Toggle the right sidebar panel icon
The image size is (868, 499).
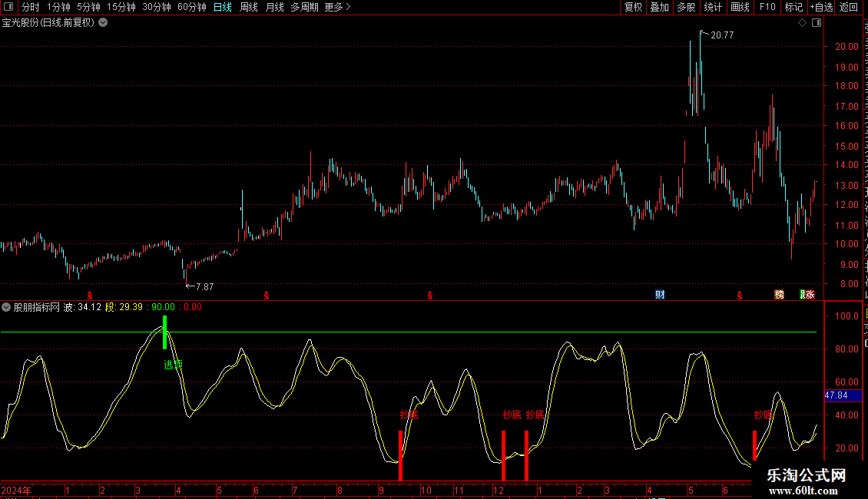coord(817,23)
